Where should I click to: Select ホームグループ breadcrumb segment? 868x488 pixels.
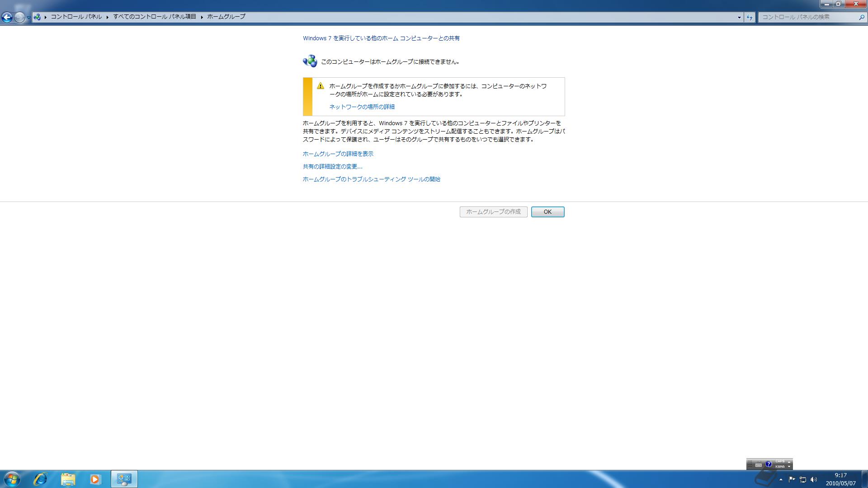click(226, 17)
